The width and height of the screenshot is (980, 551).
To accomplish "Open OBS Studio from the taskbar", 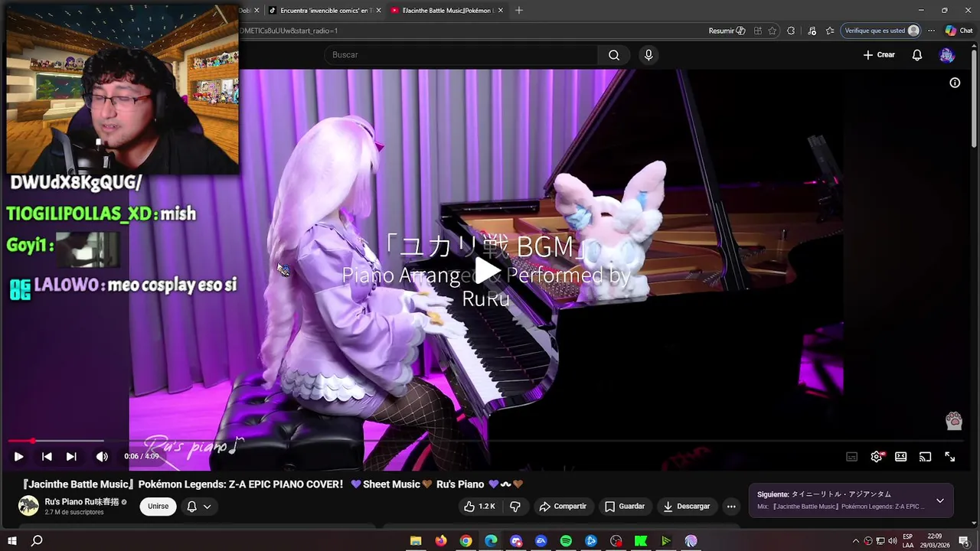I will click(x=616, y=541).
